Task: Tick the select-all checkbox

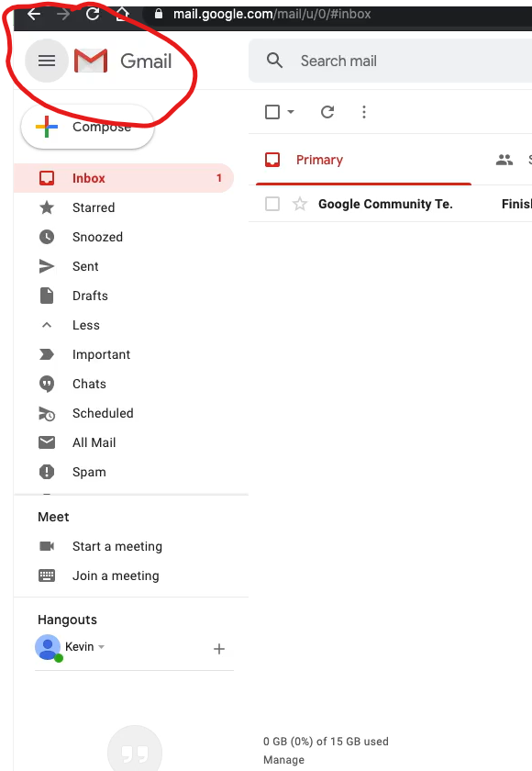Action: pos(272,112)
